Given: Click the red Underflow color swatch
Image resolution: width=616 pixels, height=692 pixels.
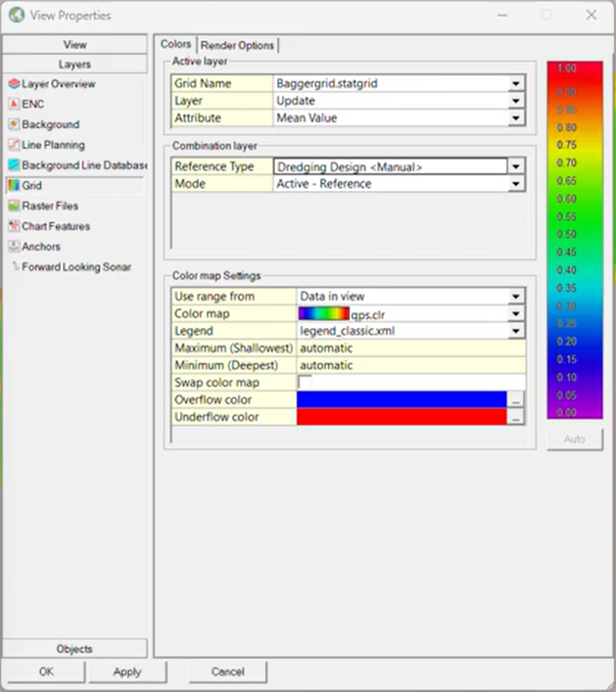Looking at the screenshot, I should pos(402,417).
